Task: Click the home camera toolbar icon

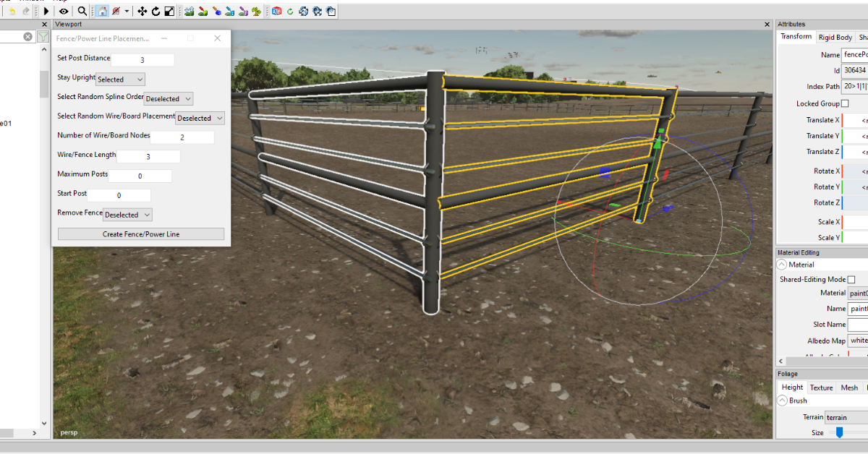Action: point(102,12)
